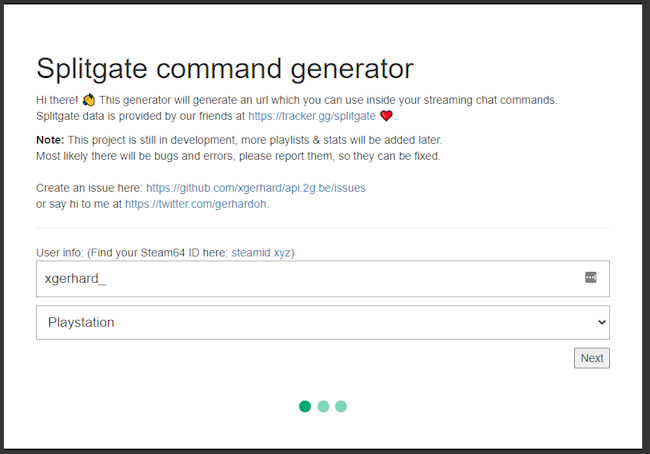Click the horizontal divider line
650x454 pixels.
click(x=323, y=228)
